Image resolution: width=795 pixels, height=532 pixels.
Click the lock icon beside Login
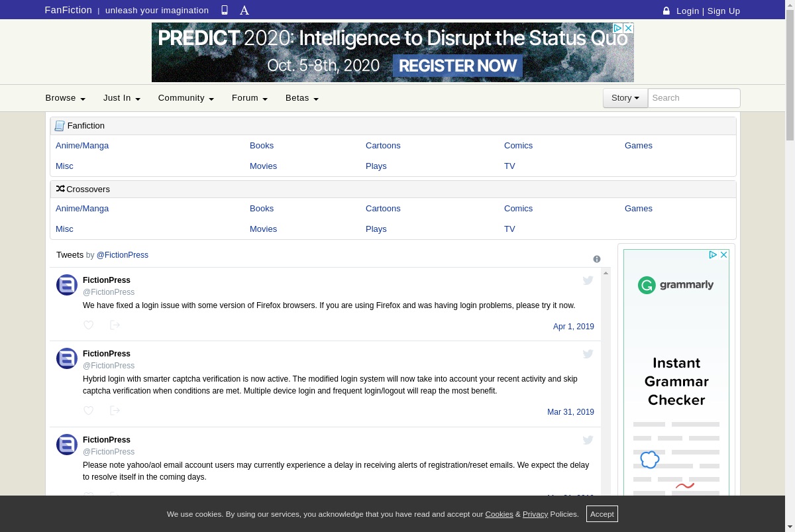tap(666, 11)
